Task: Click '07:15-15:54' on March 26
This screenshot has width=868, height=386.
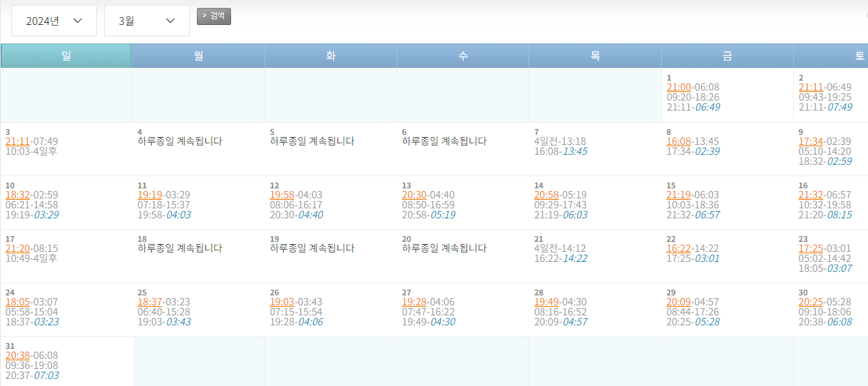Action: [296, 312]
